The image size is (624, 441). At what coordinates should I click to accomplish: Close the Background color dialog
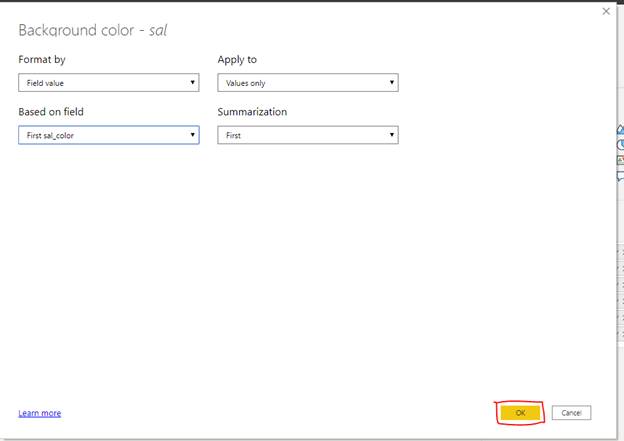(606, 12)
